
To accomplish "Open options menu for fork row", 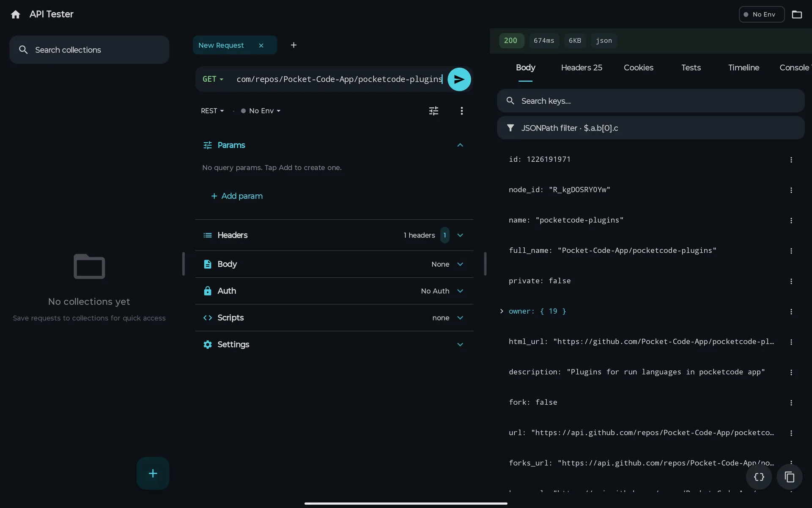I will pyautogui.click(x=791, y=403).
